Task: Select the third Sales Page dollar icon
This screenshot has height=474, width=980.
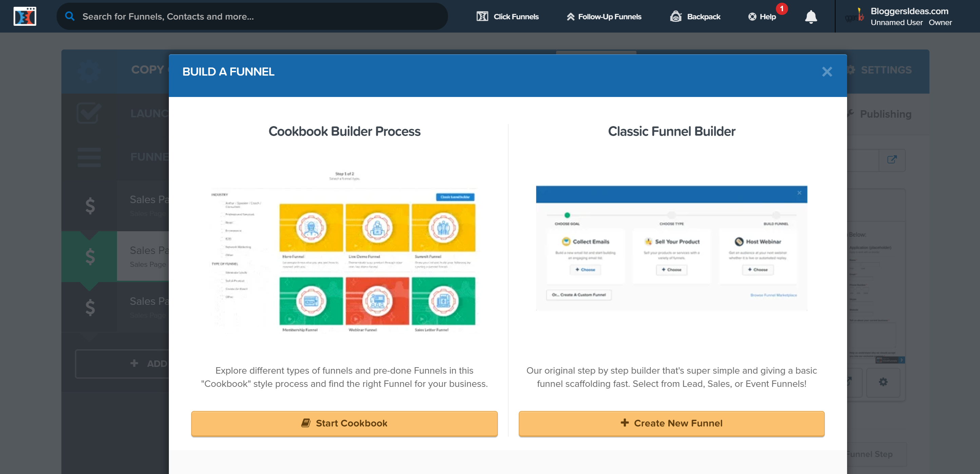Action: 90,308
